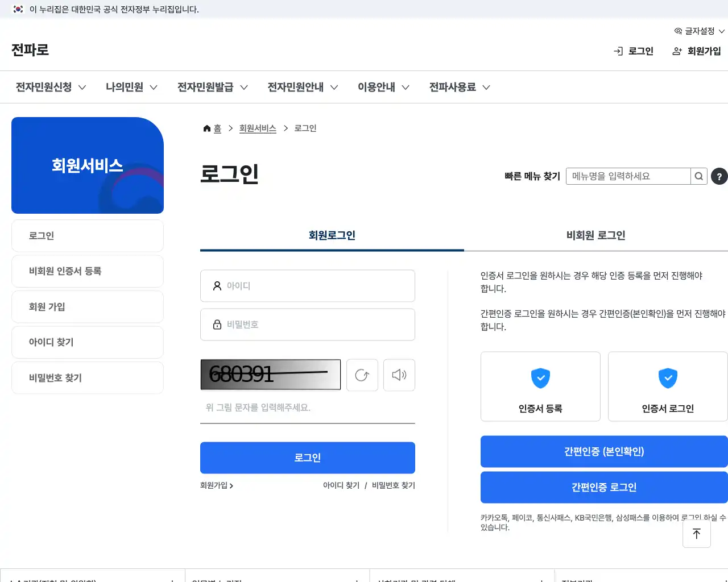Expand the 전자민원안내 menu

(x=303, y=87)
